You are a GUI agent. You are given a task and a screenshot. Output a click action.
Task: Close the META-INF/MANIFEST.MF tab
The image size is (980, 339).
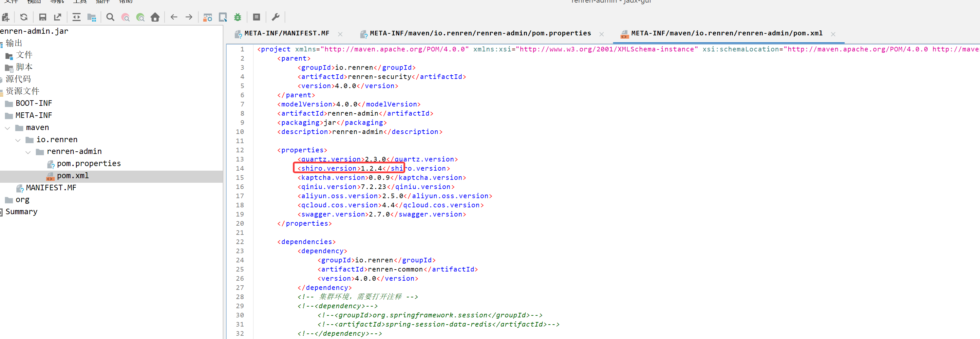tap(340, 34)
